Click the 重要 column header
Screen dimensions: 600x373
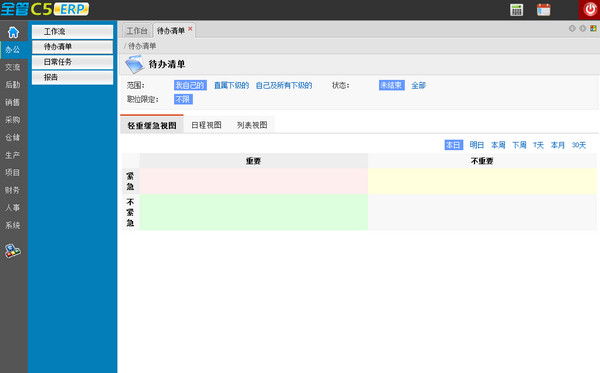(254, 161)
